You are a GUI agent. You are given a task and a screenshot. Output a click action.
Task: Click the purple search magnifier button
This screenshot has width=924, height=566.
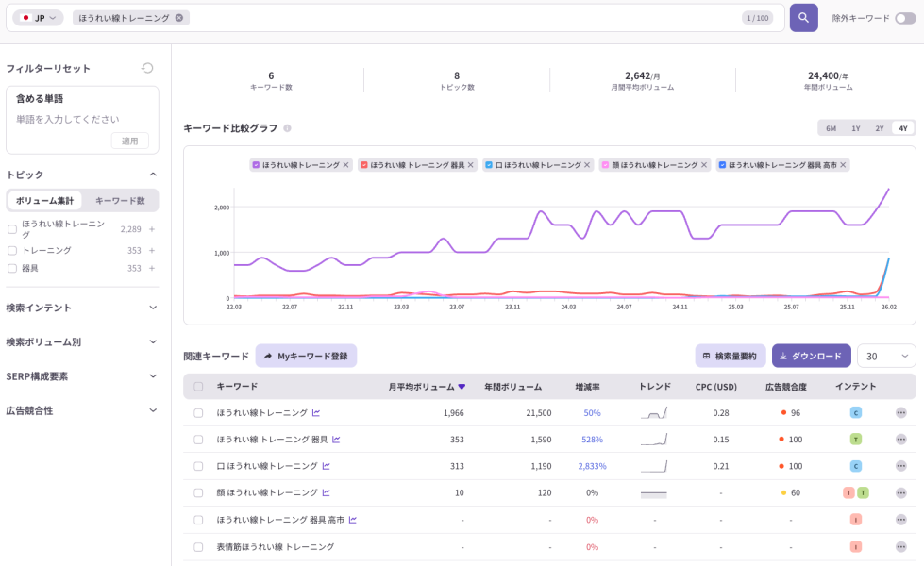(803, 18)
